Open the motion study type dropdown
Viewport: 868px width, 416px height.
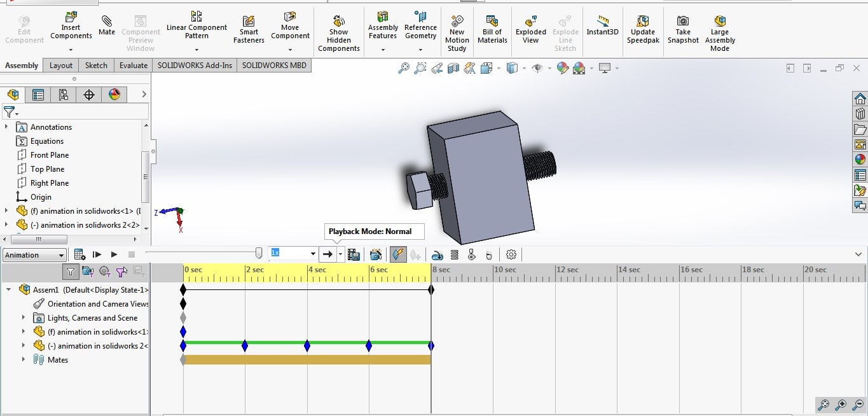35,255
